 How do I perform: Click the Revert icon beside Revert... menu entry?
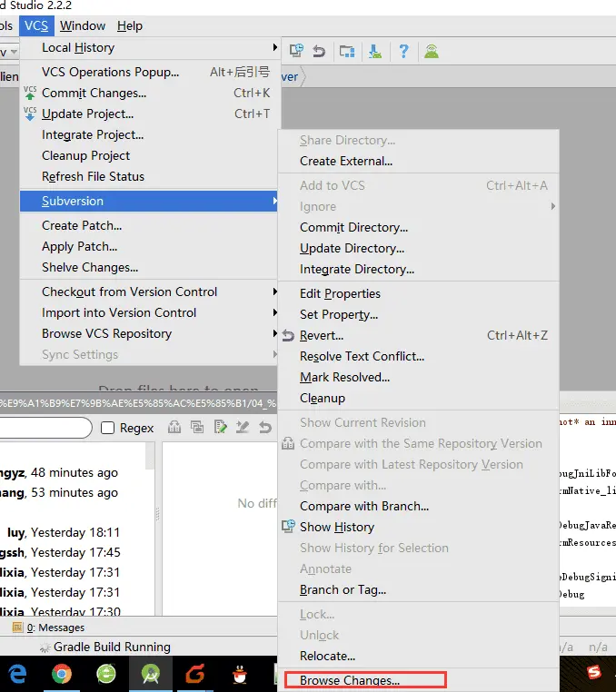288,336
